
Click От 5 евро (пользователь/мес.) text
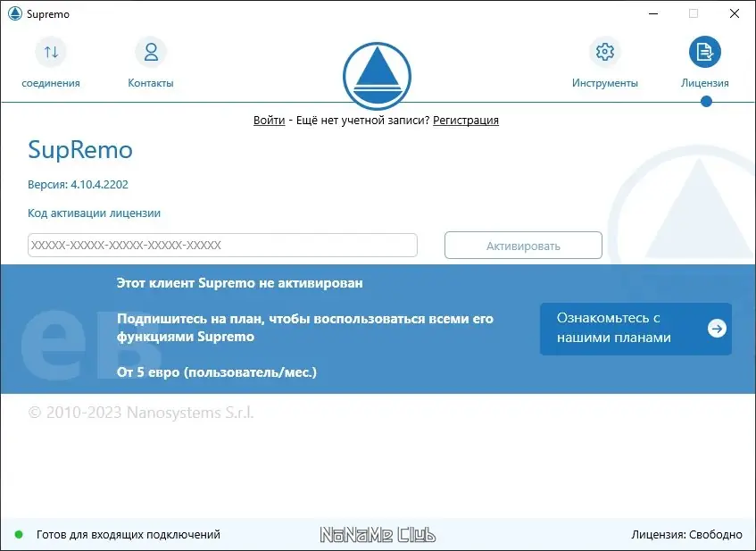click(x=217, y=372)
